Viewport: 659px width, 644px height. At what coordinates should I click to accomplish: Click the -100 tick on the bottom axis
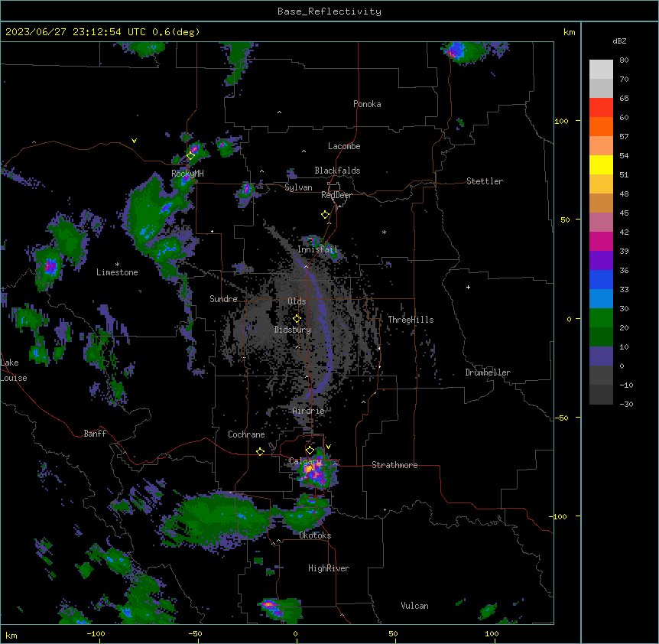pos(96,633)
